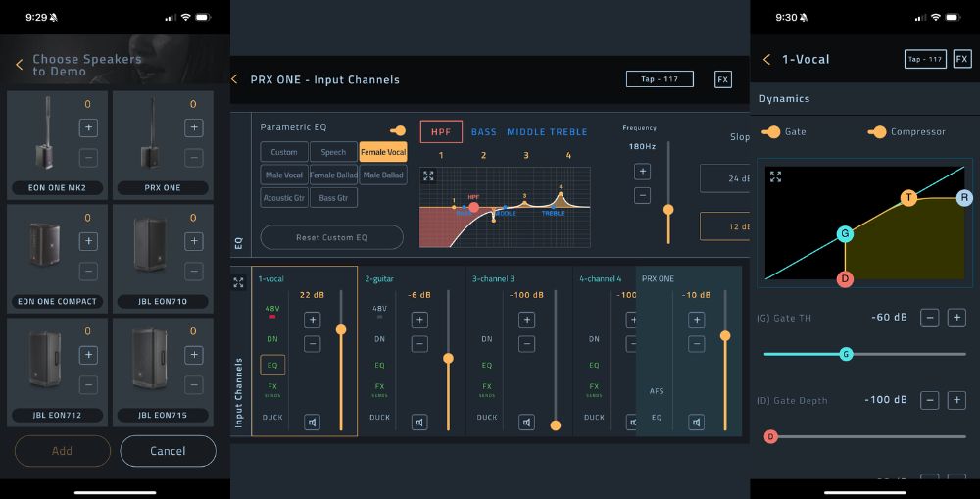The image size is (980, 499).
Task: Add one EON ONE MK2 speaker with plus
Action: (88, 127)
